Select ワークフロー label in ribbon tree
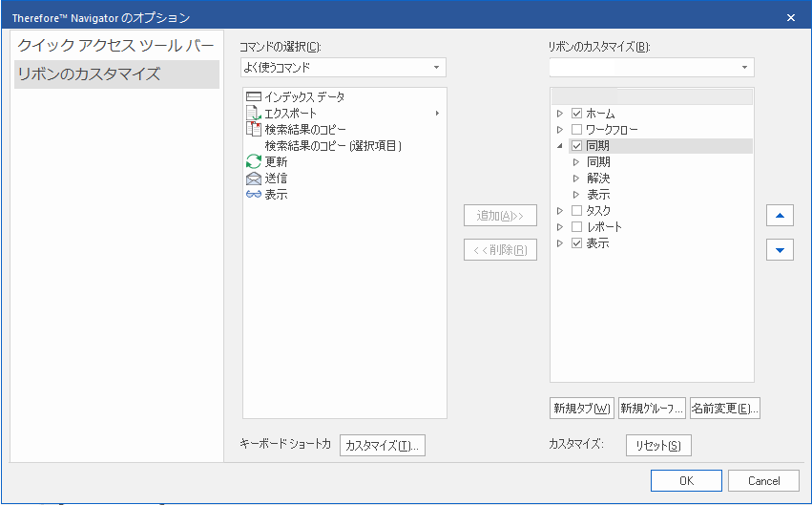The height and width of the screenshot is (505, 812). (612, 129)
